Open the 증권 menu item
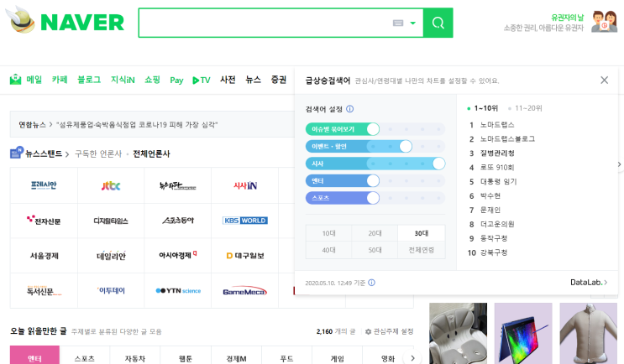The height and width of the screenshot is (364, 624). click(279, 80)
